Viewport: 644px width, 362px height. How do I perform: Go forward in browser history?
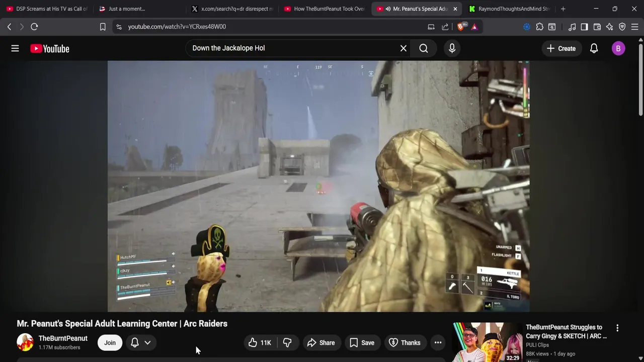(x=22, y=27)
